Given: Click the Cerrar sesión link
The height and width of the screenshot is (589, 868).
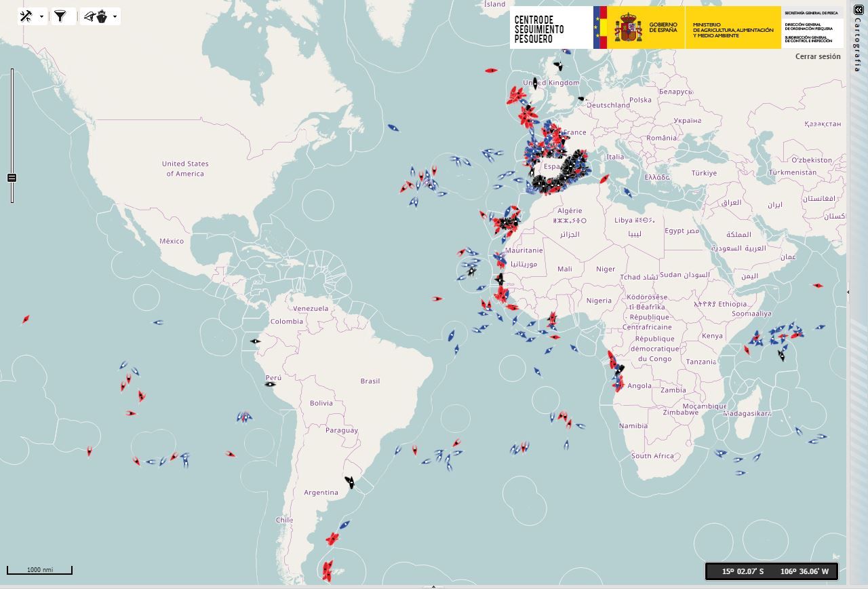Looking at the screenshot, I should [x=817, y=56].
